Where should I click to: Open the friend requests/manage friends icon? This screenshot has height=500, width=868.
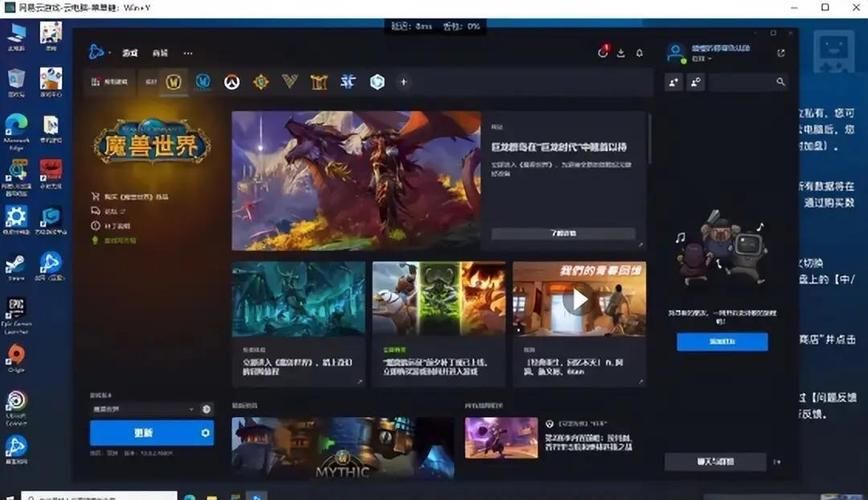click(x=696, y=82)
